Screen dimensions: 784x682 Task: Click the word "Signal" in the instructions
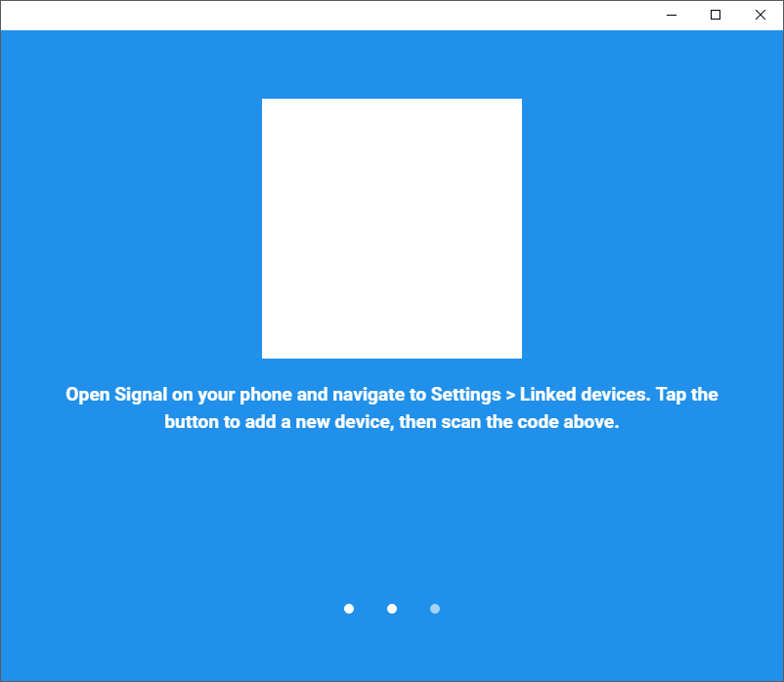pyautogui.click(x=142, y=395)
